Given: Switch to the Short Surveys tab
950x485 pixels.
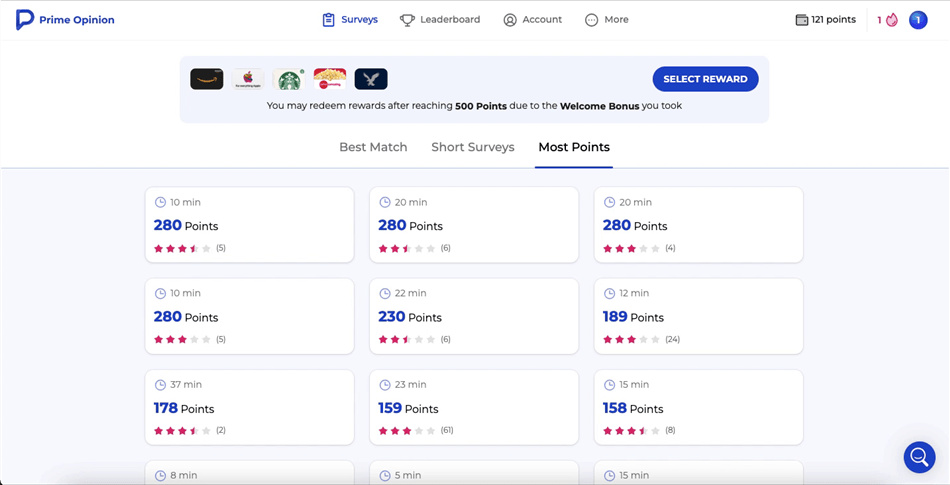Looking at the screenshot, I should [473, 147].
